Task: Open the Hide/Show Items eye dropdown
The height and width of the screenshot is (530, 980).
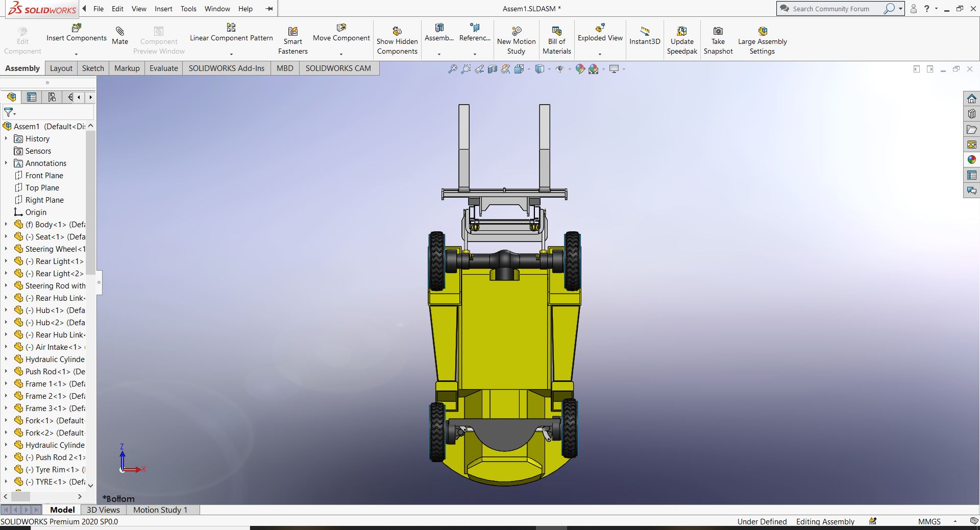Action: pos(560,69)
